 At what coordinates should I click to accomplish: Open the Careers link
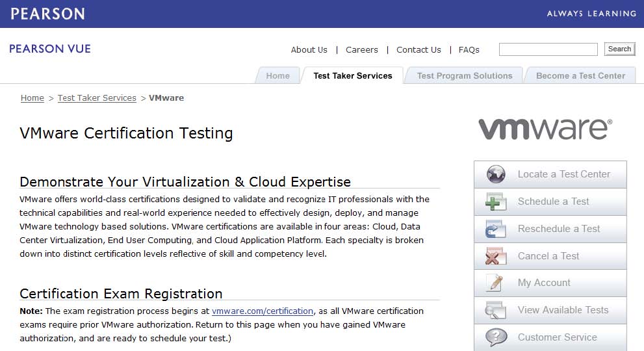coord(361,50)
